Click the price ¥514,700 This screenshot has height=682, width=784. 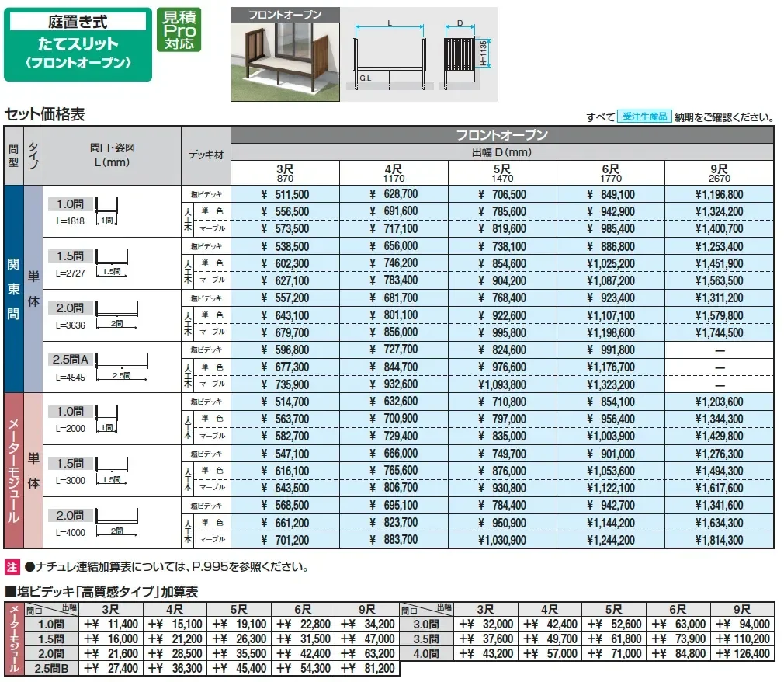click(x=285, y=402)
